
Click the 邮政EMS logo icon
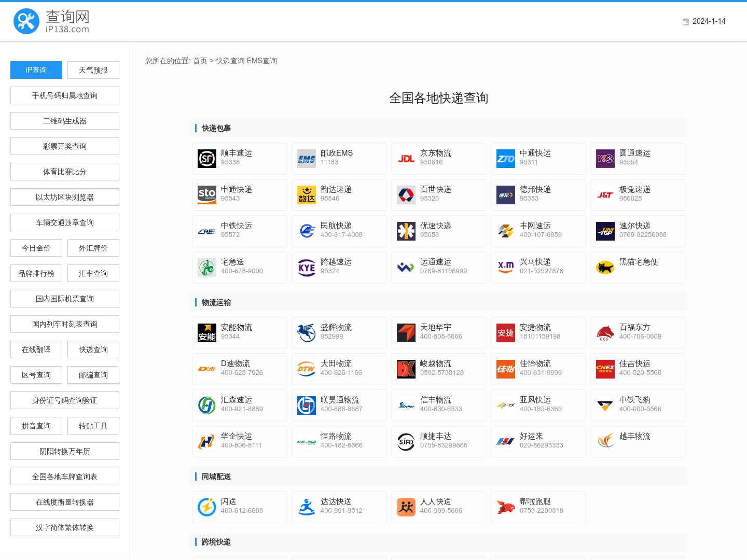(307, 159)
